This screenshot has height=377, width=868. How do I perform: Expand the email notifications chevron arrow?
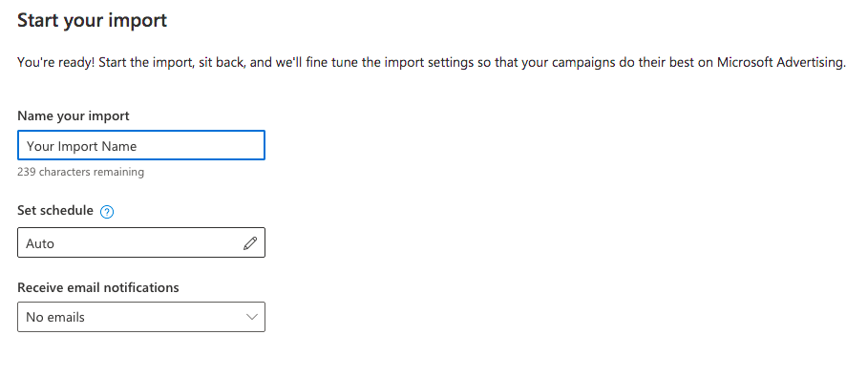pos(252,317)
